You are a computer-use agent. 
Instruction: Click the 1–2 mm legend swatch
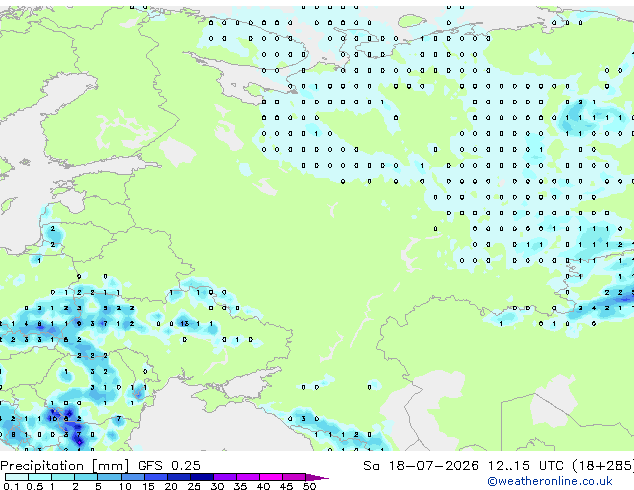63,477
